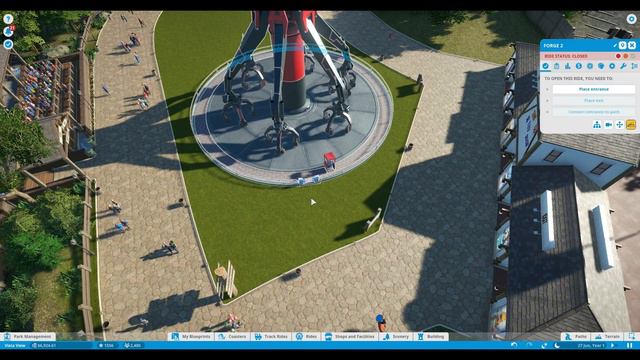
Task: Open the maintenance wrench tab
Action: [x=623, y=66]
